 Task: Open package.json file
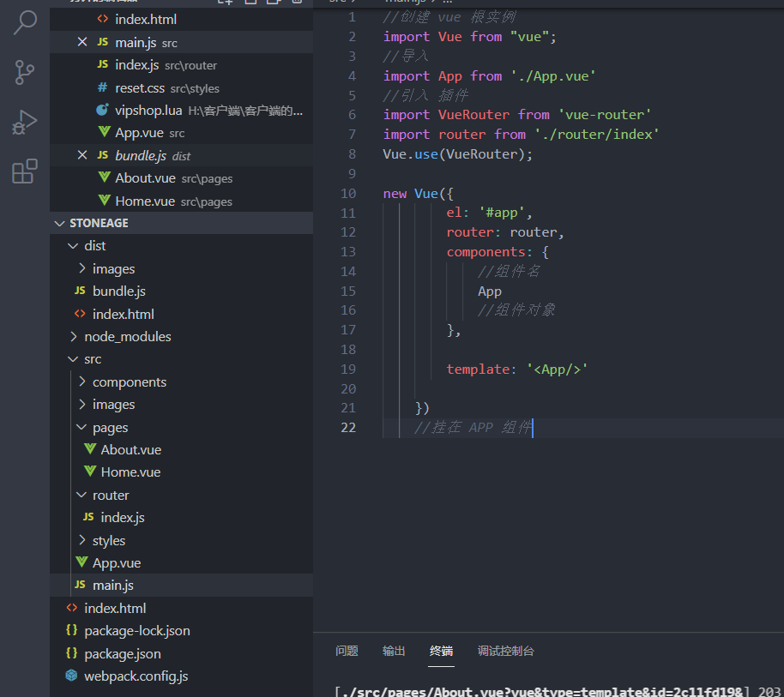point(182,653)
